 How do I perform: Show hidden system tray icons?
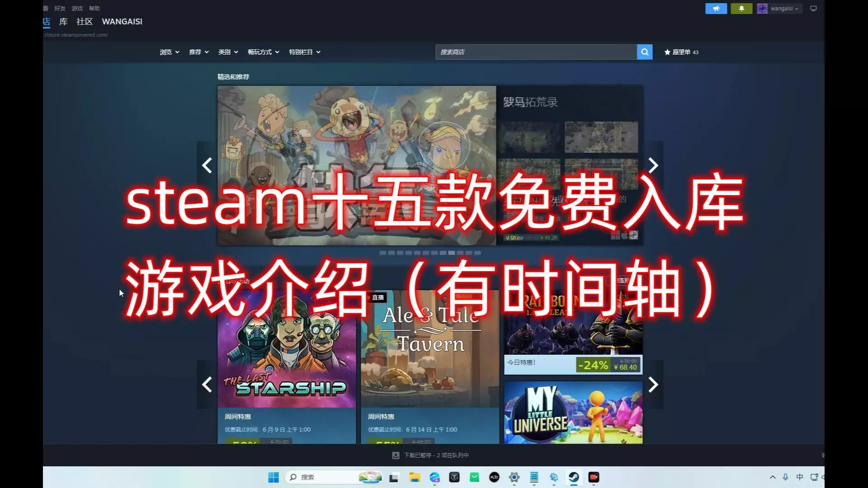773,477
